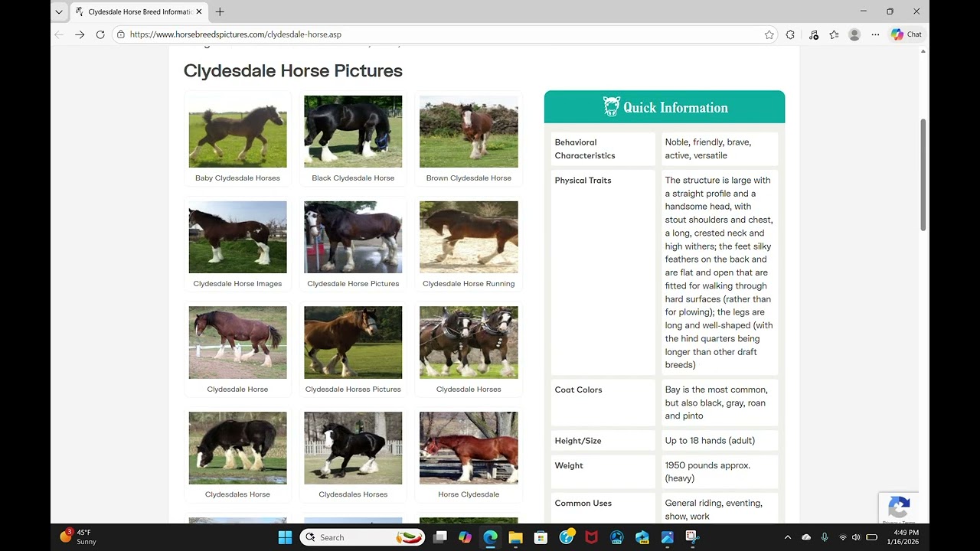Click the Clydesdale Horse Running caption
This screenshot has width=980, height=551.
point(469,284)
